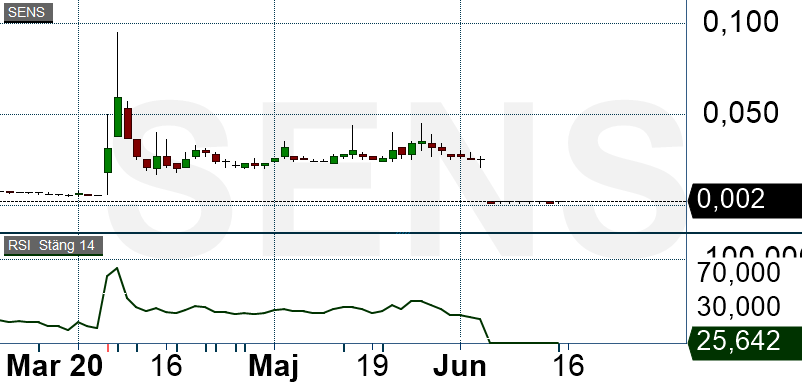This screenshot has width=802, height=391.
Task: Click the Jun month label
Action: [x=460, y=367]
